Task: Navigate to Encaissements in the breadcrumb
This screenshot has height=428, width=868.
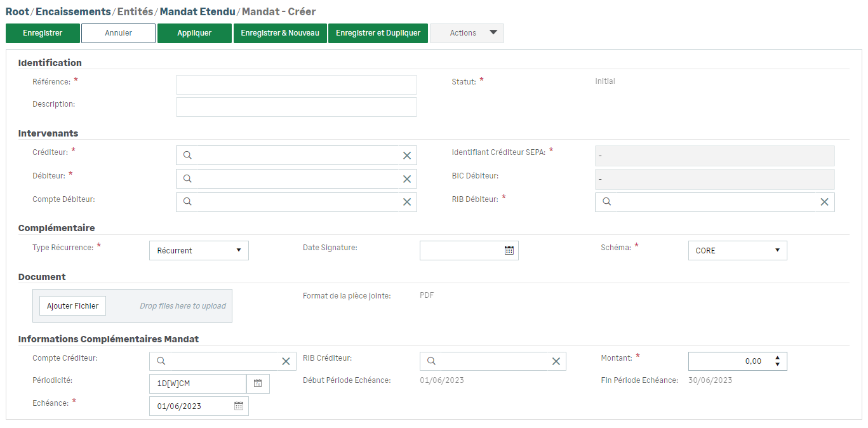Action: click(73, 11)
